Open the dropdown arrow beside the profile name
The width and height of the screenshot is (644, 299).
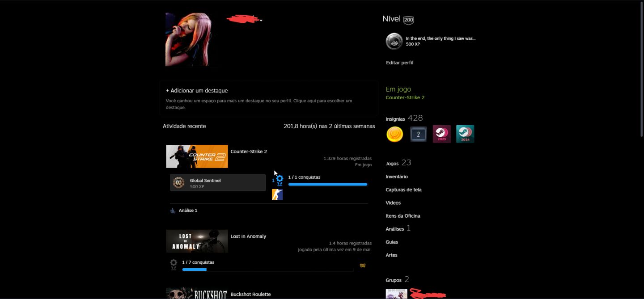tap(261, 20)
